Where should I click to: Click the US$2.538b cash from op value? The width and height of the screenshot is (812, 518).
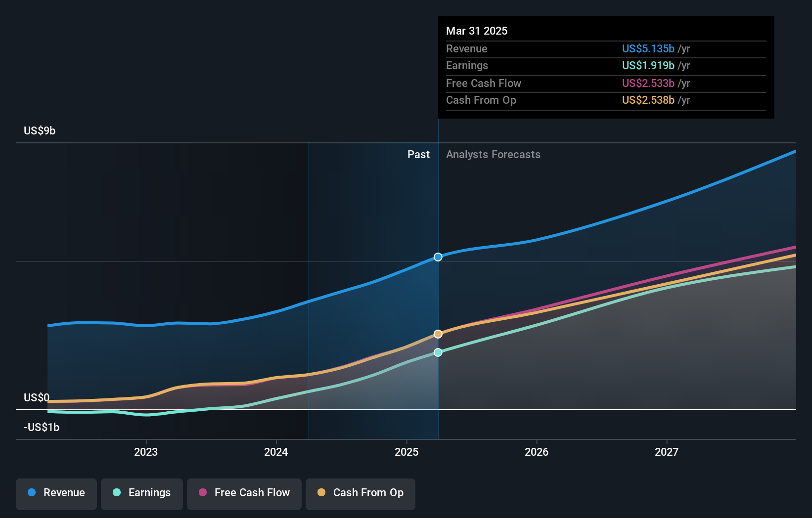(x=648, y=100)
